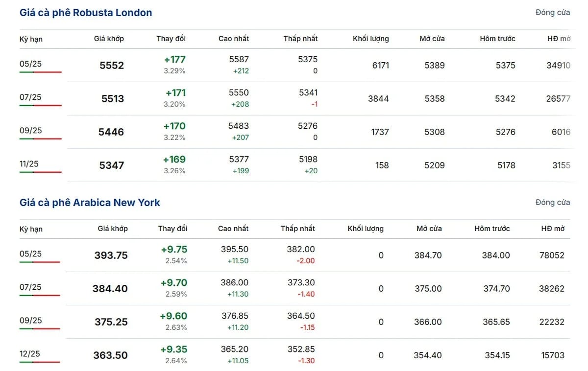588x371 pixels.
Task: Click Robusta 'Thấp nhất' column header
Action: point(300,39)
